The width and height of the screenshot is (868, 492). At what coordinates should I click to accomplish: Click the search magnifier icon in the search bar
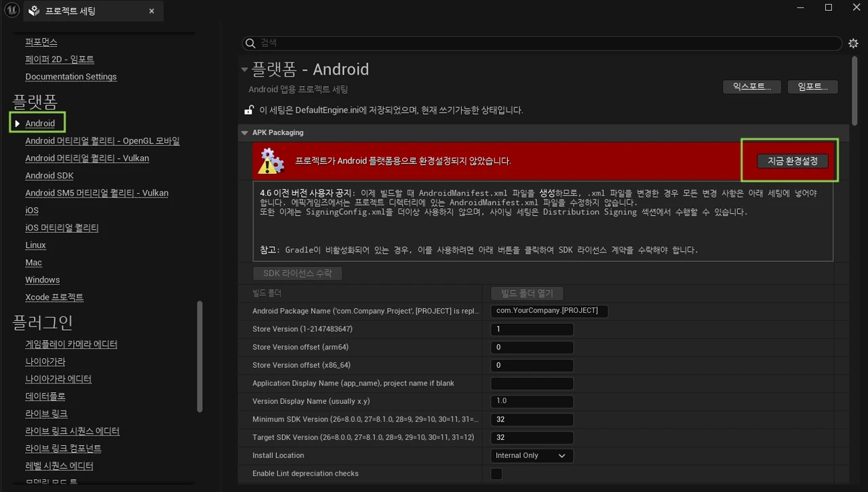[251, 43]
